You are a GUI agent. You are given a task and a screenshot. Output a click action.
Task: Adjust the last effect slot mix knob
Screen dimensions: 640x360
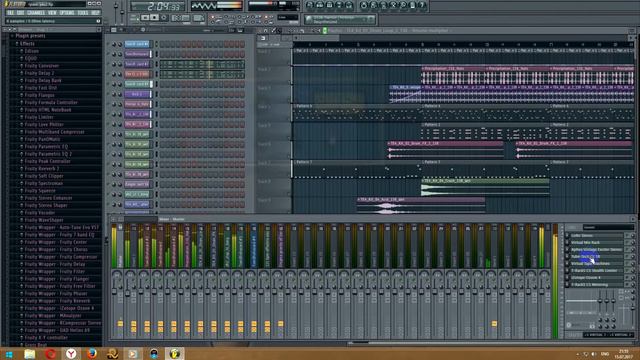point(633,284)
